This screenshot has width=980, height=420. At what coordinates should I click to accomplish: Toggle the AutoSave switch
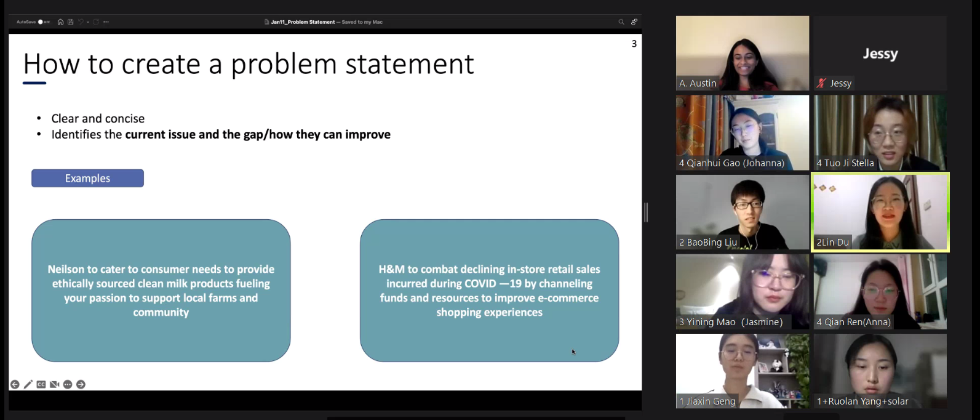44,22
